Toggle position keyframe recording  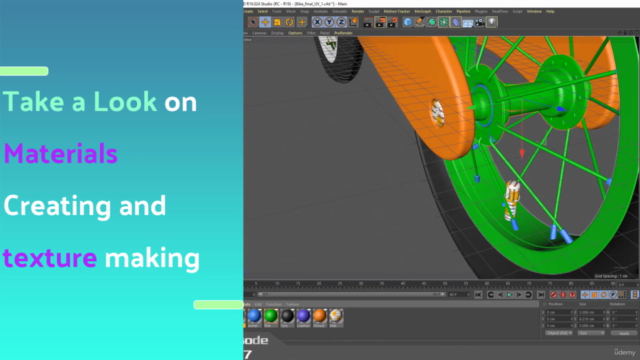pos(585,295)
